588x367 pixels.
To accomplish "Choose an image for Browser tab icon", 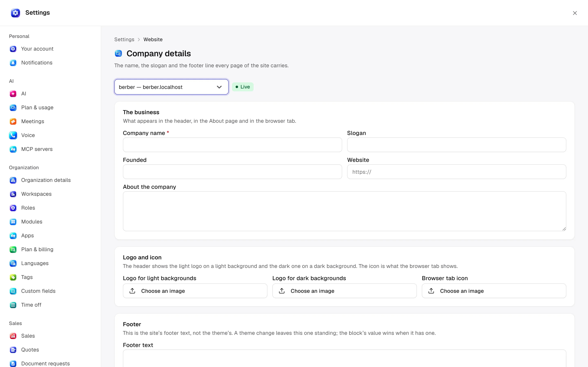I will (x=494, y=291).
